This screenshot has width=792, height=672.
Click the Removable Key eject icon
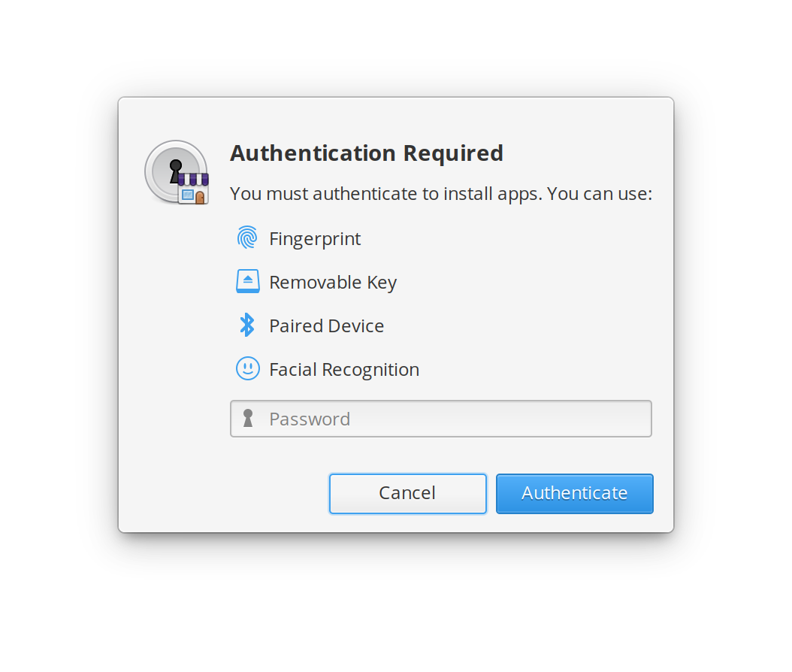click(x=247, y=281)
